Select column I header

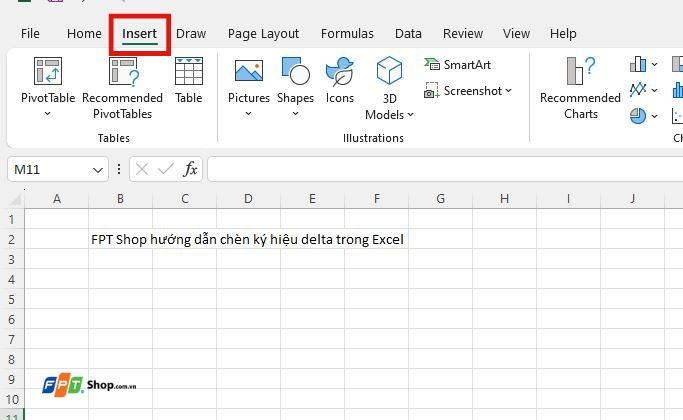pyautogui.click(x=568, y=199)
